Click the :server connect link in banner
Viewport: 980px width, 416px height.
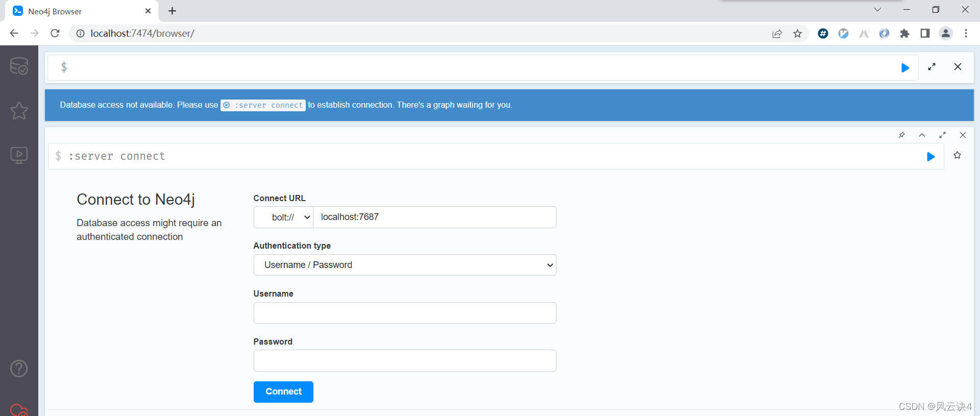[x=263, y=105]
